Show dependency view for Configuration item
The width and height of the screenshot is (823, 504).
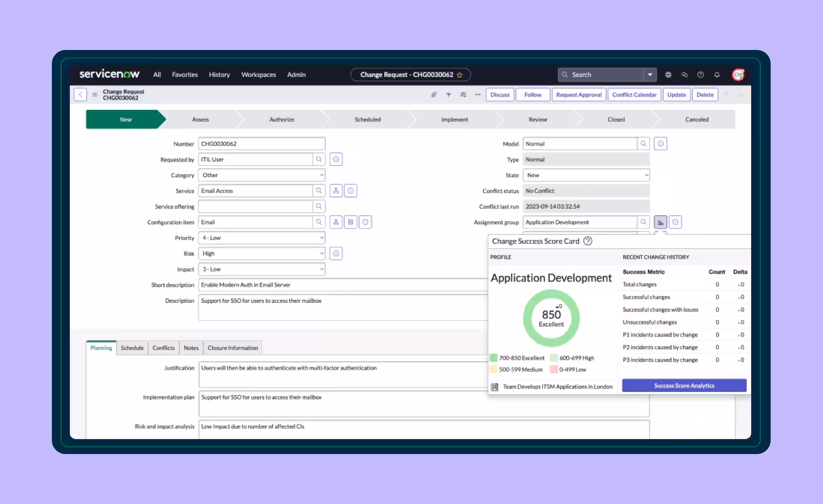click(x=336, y=222)
